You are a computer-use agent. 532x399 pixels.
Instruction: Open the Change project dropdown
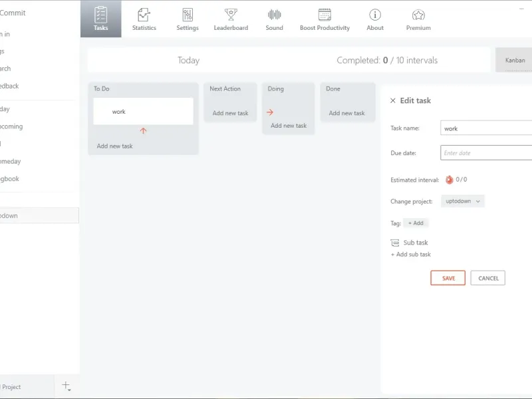[462, 201]
